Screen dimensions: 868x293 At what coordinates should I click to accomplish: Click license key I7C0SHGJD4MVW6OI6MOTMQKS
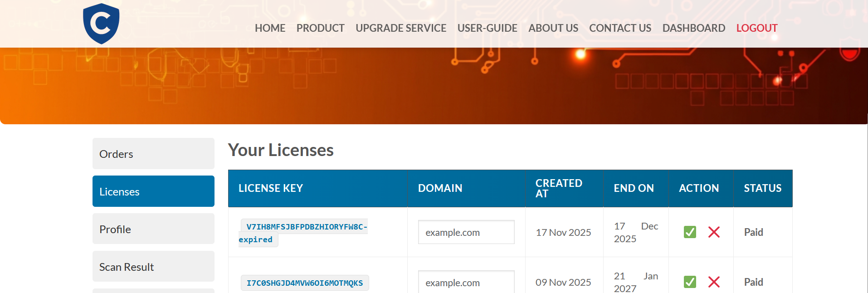coord(305,283)
